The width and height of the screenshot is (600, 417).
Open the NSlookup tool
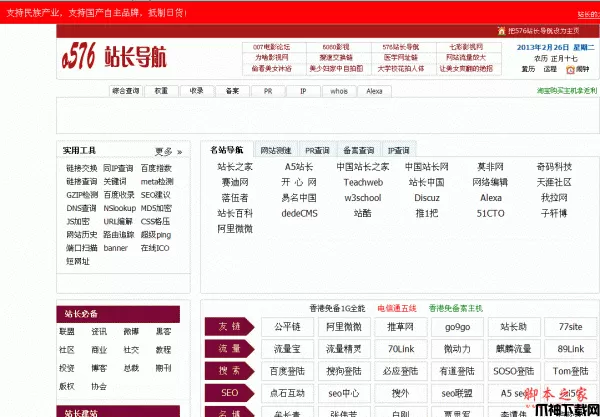119,208
